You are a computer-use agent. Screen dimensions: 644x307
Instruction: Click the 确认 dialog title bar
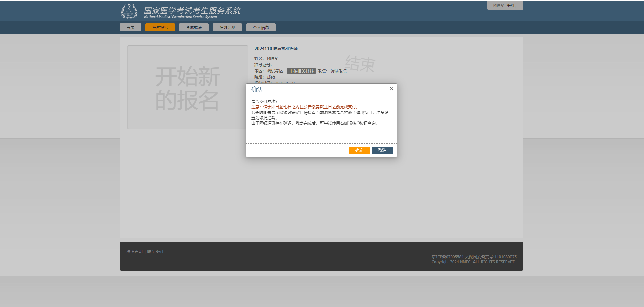(x=316, y=89)
